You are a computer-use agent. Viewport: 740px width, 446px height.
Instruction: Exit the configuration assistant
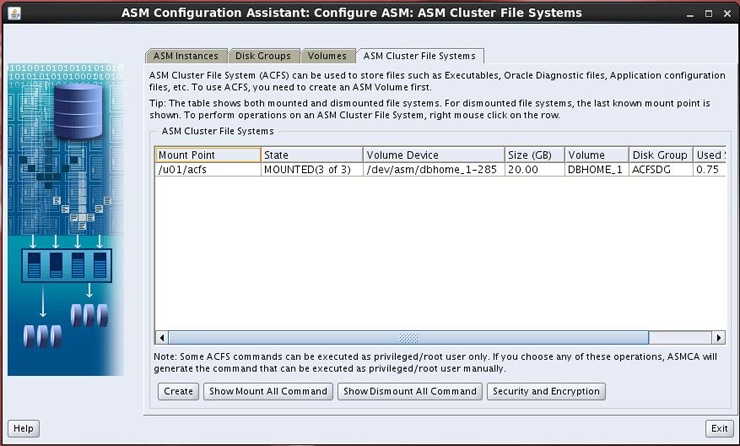pyautogui.click(x=718, y=428)
